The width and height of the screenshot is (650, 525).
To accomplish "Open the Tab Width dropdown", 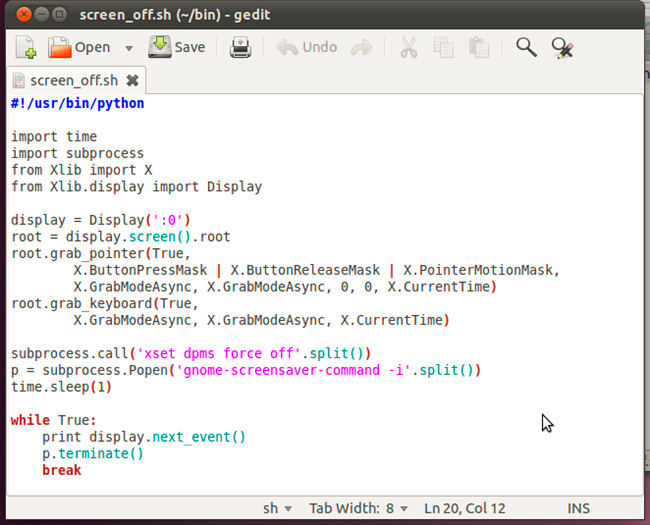I will coord(356,508).
